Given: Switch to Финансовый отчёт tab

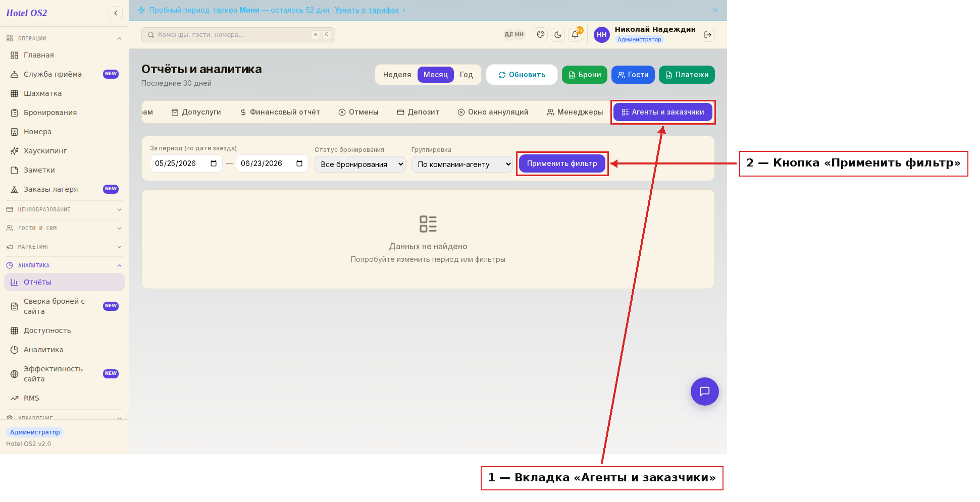Looking at the screenshot, I should [280, 112].
